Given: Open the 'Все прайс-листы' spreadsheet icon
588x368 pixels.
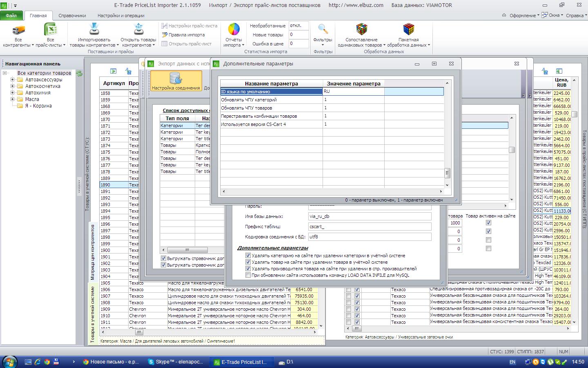Looking at the screenshot, I should tap(50, 30).
